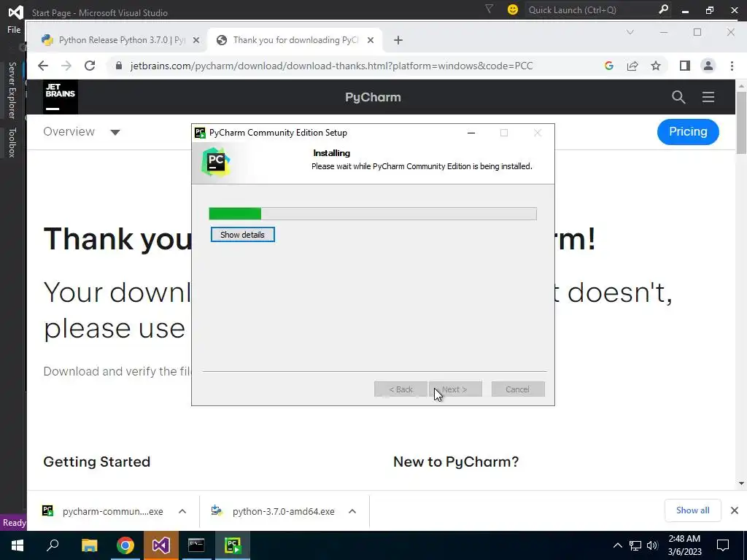Switch to Visual Studio on the taskbar
The width and height of the screenshot is (747, 560).
[161, 545]
